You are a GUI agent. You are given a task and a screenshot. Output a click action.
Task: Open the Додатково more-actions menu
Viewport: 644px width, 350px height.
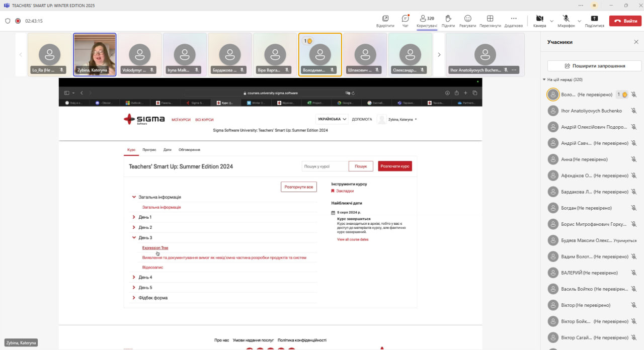click(514, 21)
